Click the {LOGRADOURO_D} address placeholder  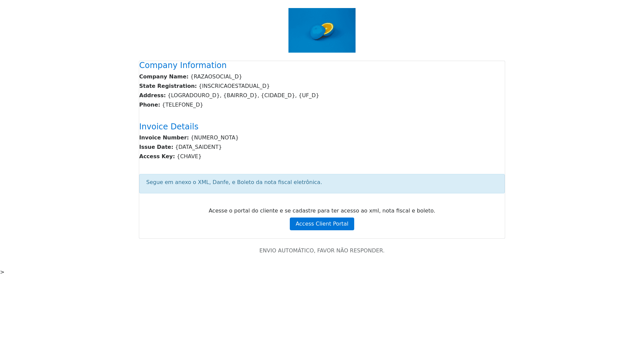(x=194, y=96)
